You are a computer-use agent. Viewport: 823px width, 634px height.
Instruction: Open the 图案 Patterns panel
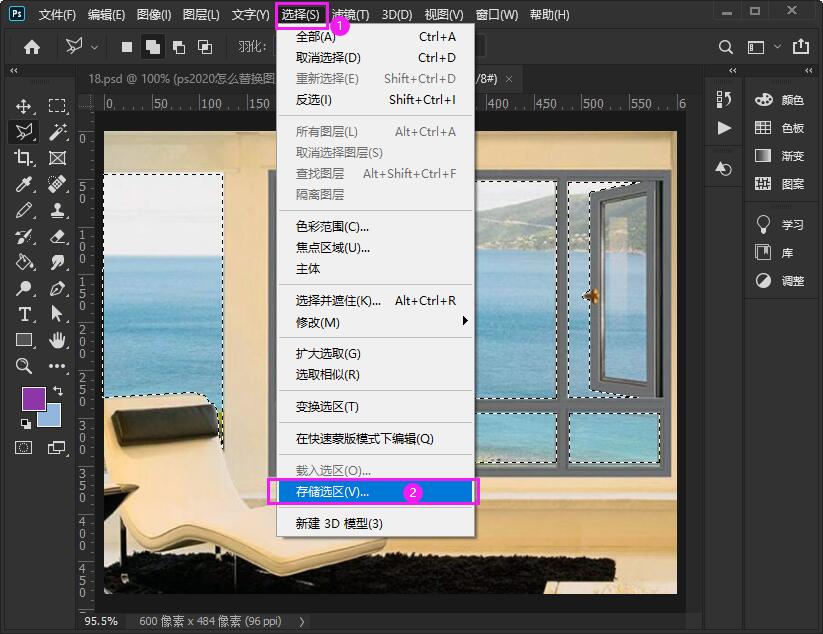tap(780, 184)
